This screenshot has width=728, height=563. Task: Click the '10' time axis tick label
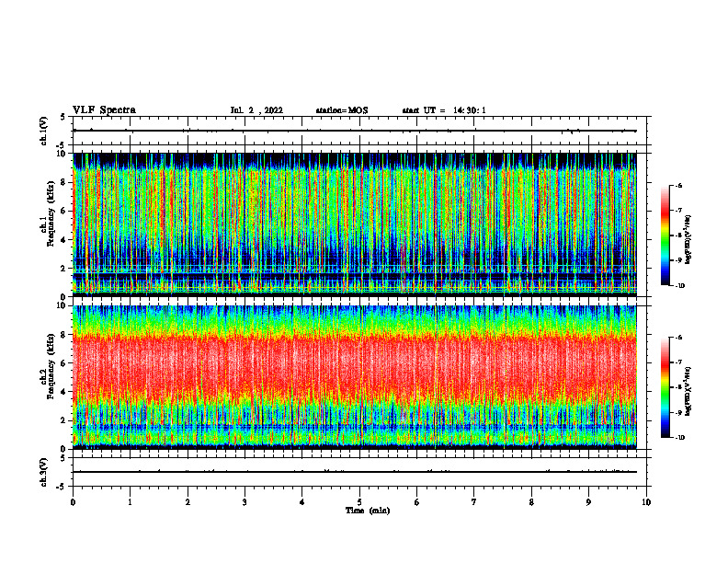point(646,502)
